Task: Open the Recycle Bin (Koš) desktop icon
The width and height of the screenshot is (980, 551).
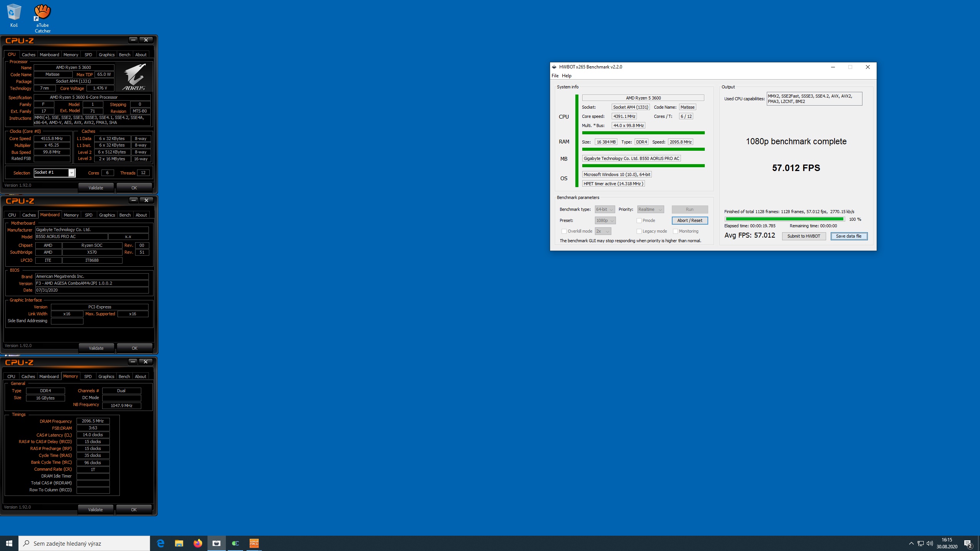Action: pos(14,16)
